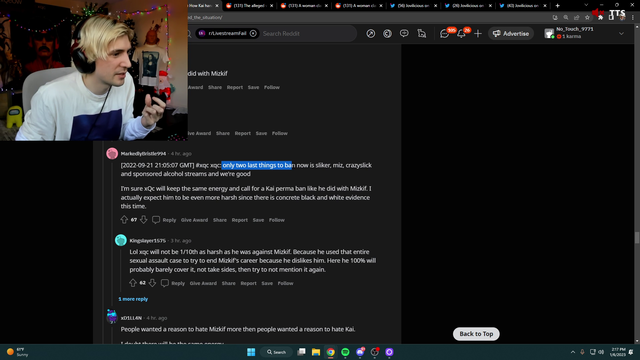The image size is (640, 360).
Task: Click the Chrome taskbar icon
Action: [331, 352]
